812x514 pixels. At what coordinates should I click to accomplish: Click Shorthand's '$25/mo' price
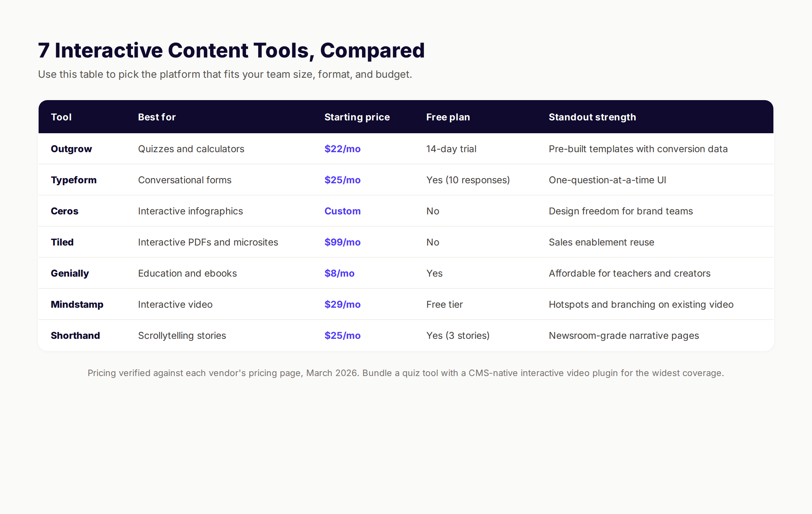click(x=342, y=335)
